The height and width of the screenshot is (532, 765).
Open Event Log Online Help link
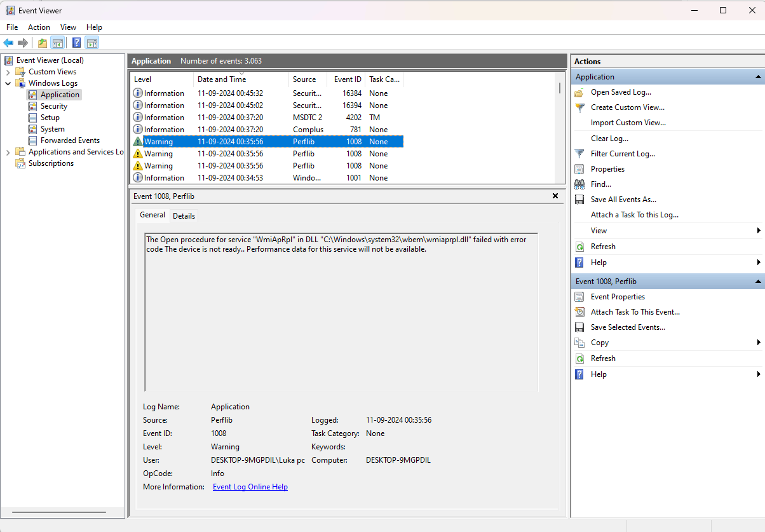[x=250, y=487]
